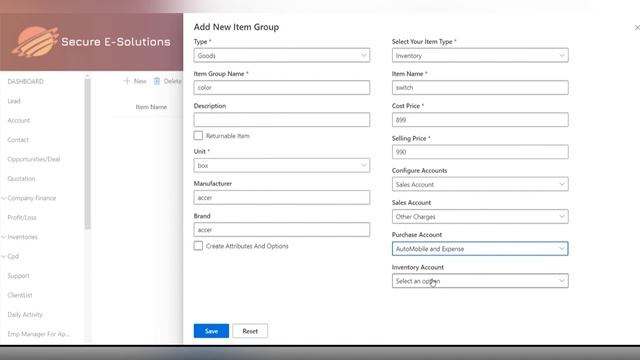Open Quotation in the sidebar
Image resolution: width=640 pixels, height=360 pixels.
(x=21, y=179)
